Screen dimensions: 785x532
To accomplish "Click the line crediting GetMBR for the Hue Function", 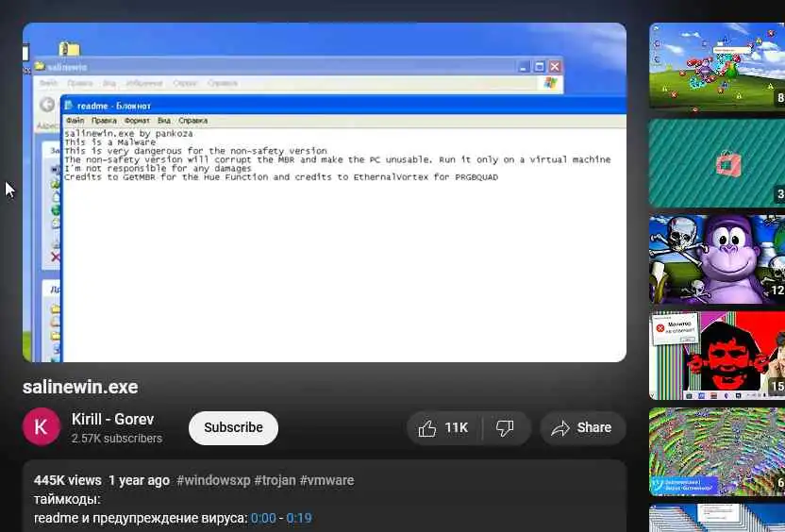I will tap(281, 177).
